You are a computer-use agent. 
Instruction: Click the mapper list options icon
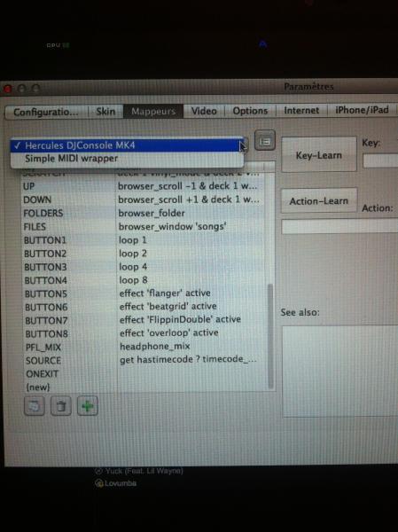pos(265,141)
